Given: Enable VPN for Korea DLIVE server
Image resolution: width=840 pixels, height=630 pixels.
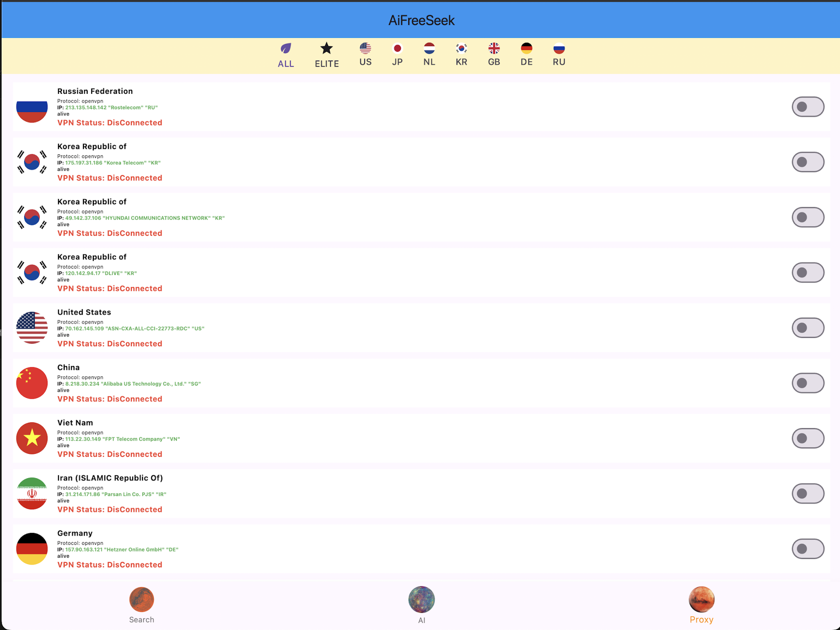Looking at the screenshot, I should [x=808, y=273].
